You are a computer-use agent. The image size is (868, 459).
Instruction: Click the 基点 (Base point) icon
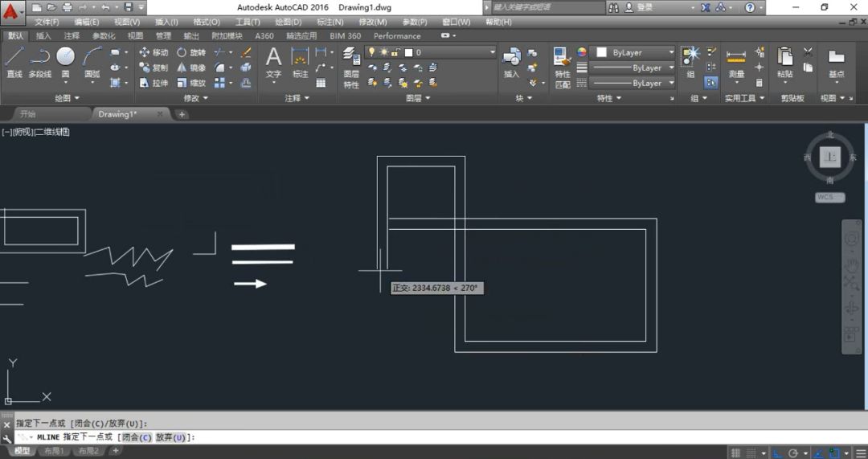[837, 62]
